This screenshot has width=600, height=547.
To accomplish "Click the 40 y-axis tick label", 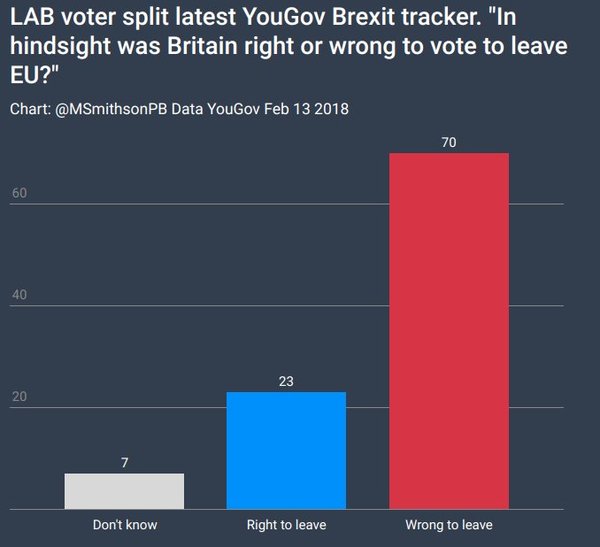I will pyautogui.click(x=19, y=296).
